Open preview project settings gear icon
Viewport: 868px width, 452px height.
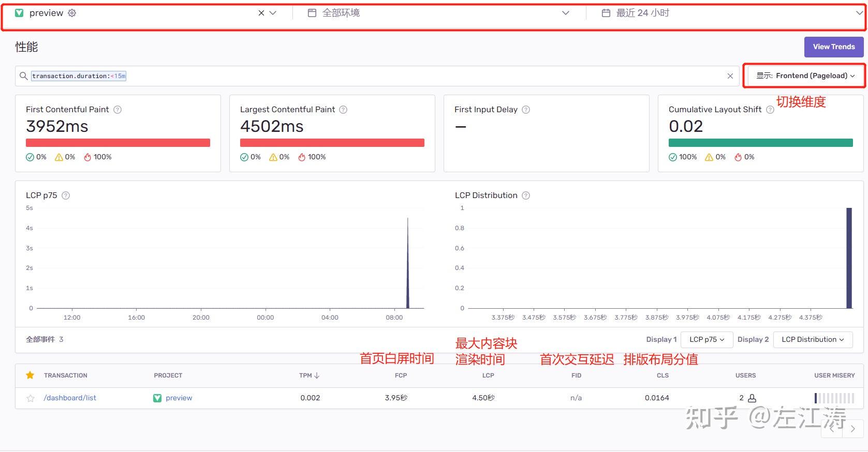point(72,13)
